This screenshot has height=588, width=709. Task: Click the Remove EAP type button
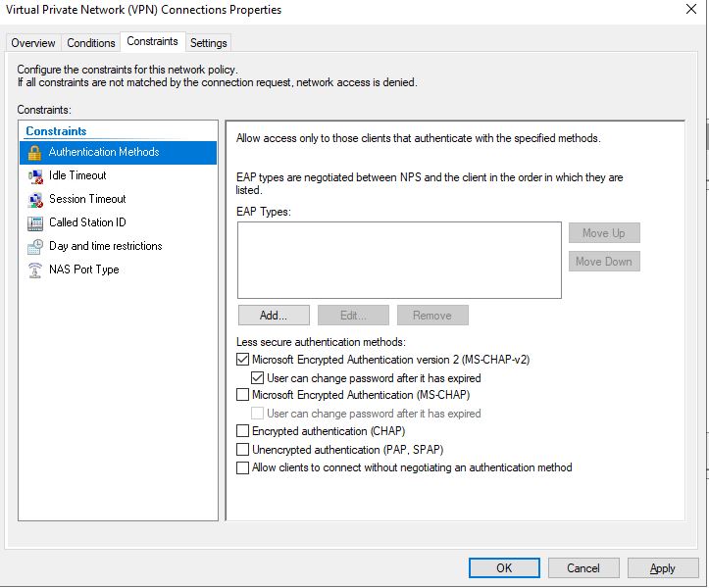pos(432,315)
